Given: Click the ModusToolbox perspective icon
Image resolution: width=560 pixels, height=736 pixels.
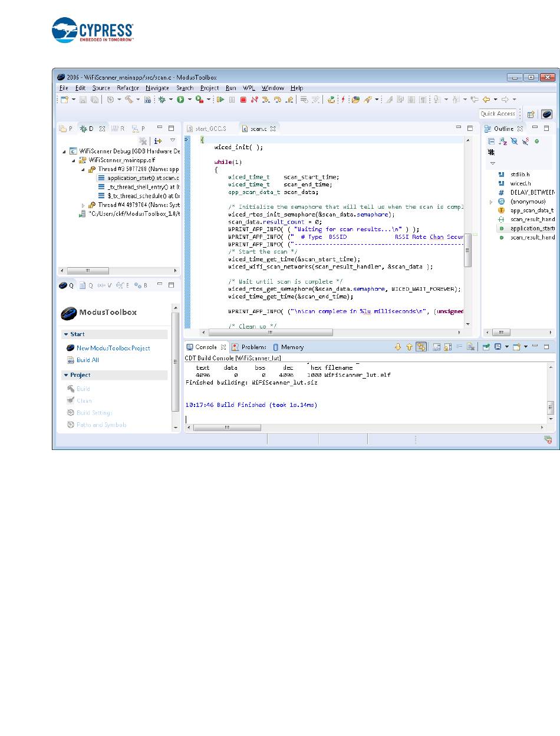Looking at the screenshot, I should point(546,114).
